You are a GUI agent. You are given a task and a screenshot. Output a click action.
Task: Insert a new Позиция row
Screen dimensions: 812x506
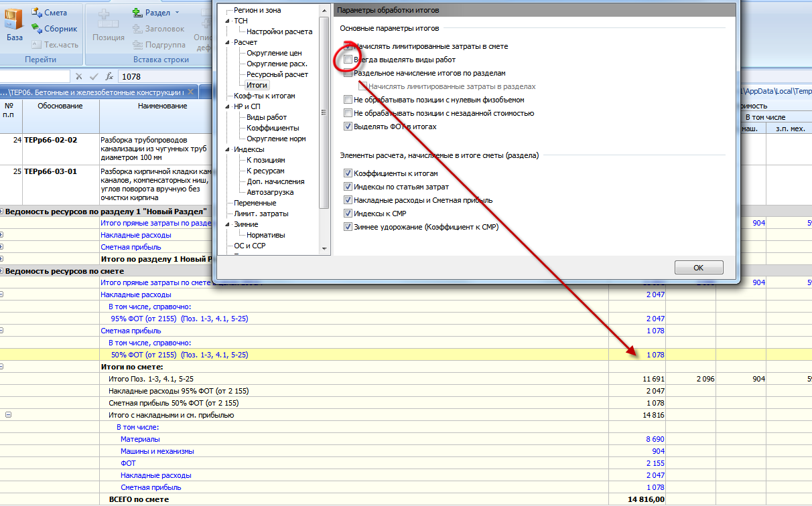coord(109,27)
